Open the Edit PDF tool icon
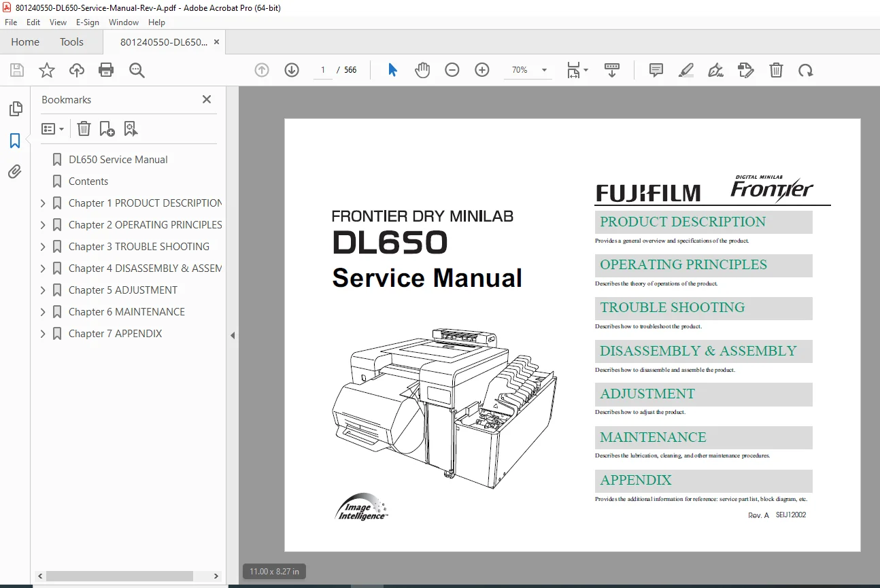This screenshot has height=588, width=880. pos(746,70)
